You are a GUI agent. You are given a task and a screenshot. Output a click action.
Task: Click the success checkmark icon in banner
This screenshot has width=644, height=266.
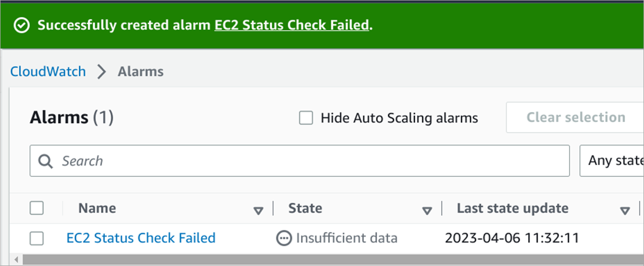(x=22, y=26)
